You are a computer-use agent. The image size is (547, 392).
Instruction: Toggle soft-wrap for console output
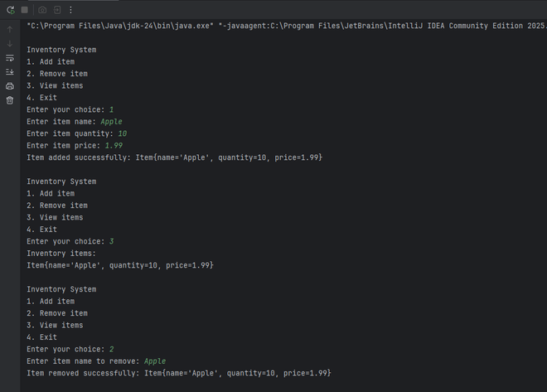tap(10, 58)
